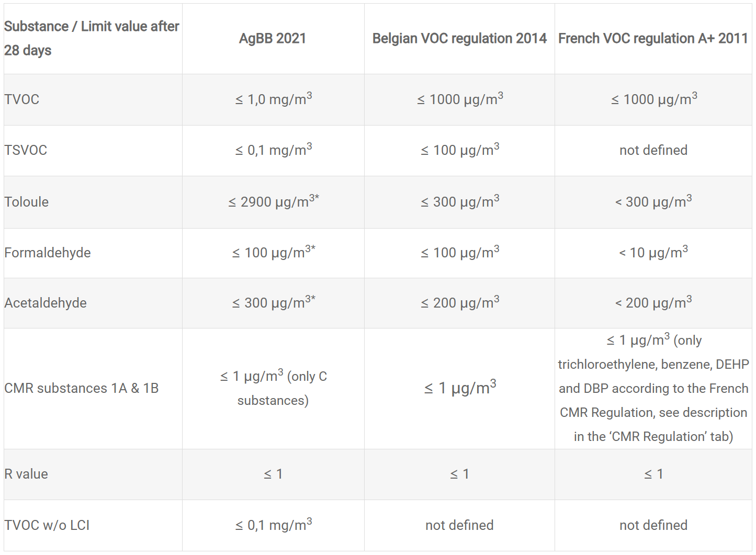Click the Acetaldehyde row label
This screenshot has width=756, height=555.
46,303
